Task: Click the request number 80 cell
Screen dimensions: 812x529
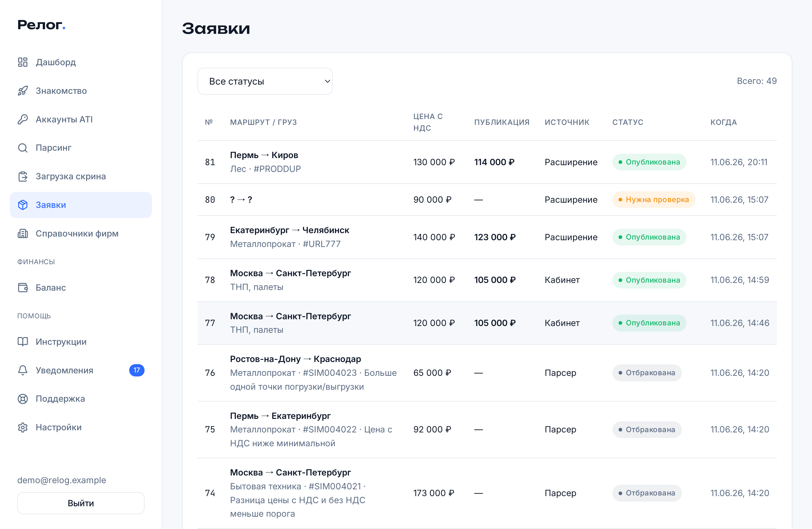Action: point(210,200)
